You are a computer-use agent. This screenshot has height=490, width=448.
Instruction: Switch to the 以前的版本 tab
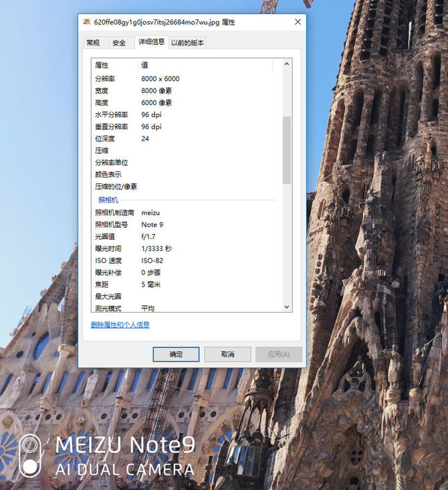(x=187, y=43)
